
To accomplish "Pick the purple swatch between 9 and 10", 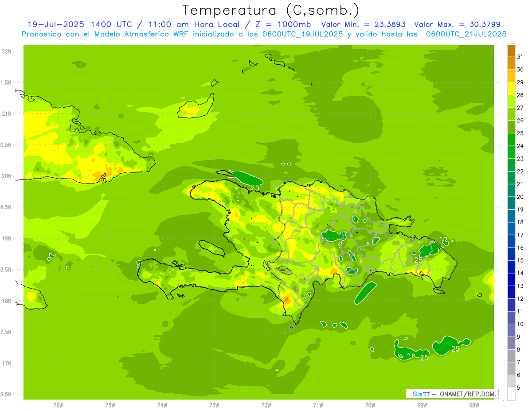I will click(x=511, y=331).
